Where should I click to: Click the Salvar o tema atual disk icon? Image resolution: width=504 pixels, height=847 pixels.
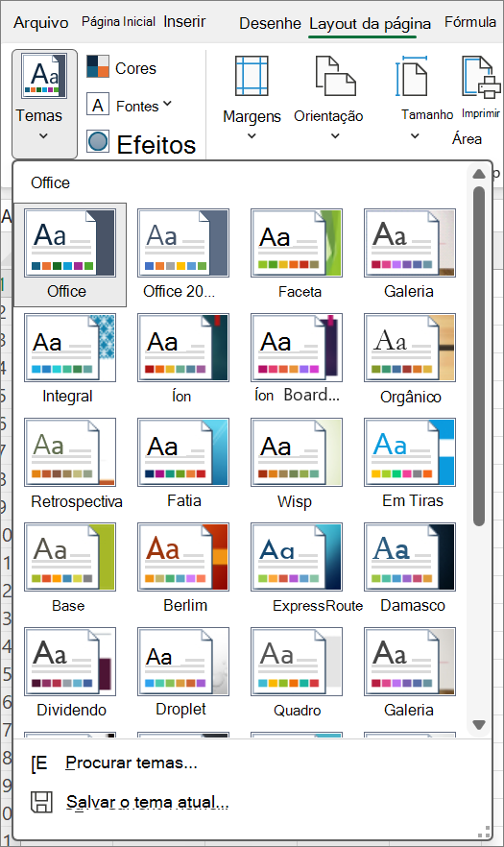(x=41, y=802)
